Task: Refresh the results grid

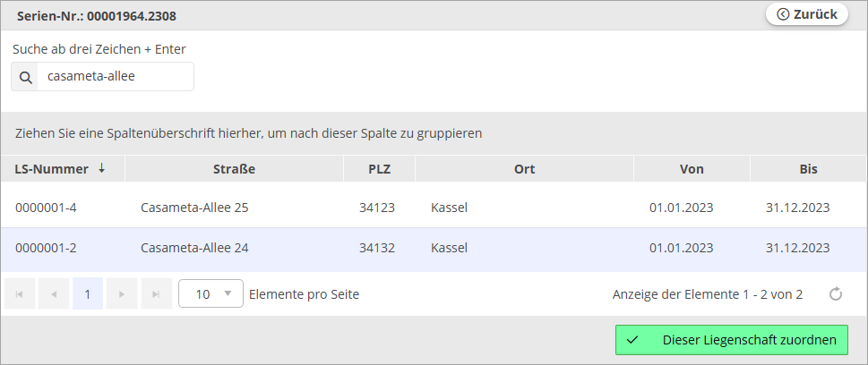Action: [x=836, y=293]
